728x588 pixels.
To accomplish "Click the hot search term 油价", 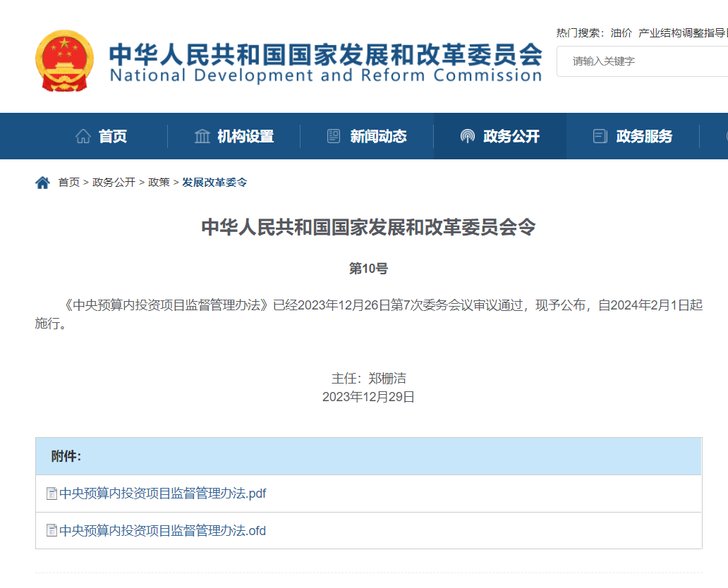I will [x=621, y=33].
